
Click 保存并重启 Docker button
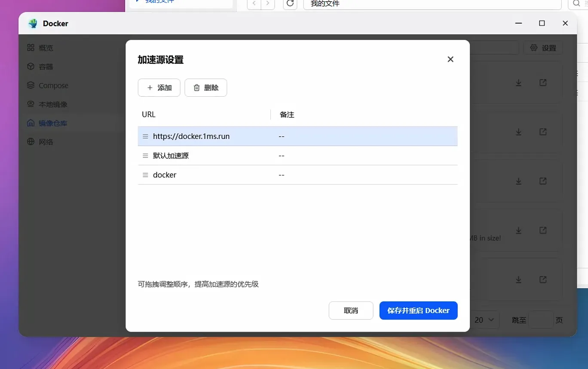[418, 311]
